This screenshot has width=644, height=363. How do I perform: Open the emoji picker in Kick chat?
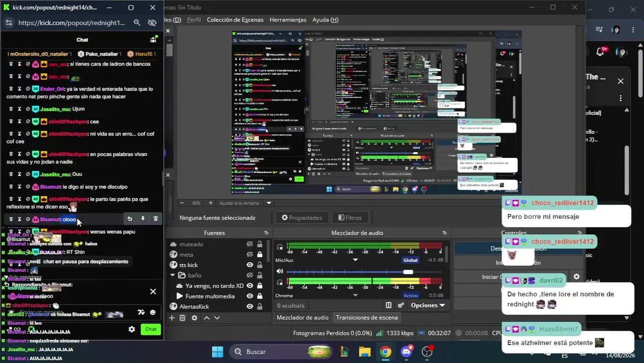[153, 313]
